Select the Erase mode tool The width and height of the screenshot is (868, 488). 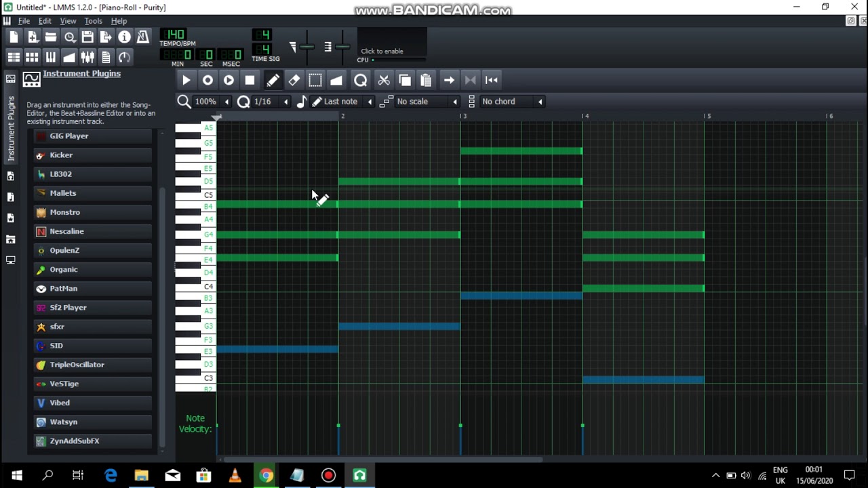coord(294,80)
